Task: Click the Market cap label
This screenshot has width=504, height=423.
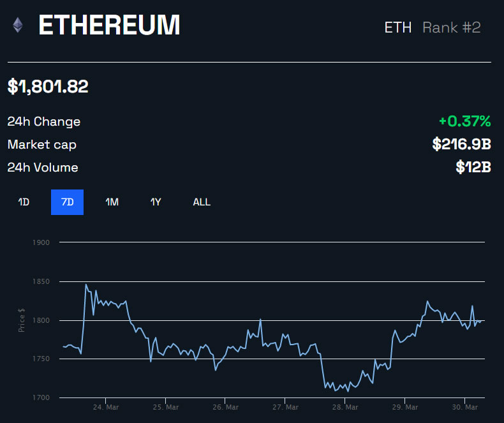Action: (x=42, y=144)
